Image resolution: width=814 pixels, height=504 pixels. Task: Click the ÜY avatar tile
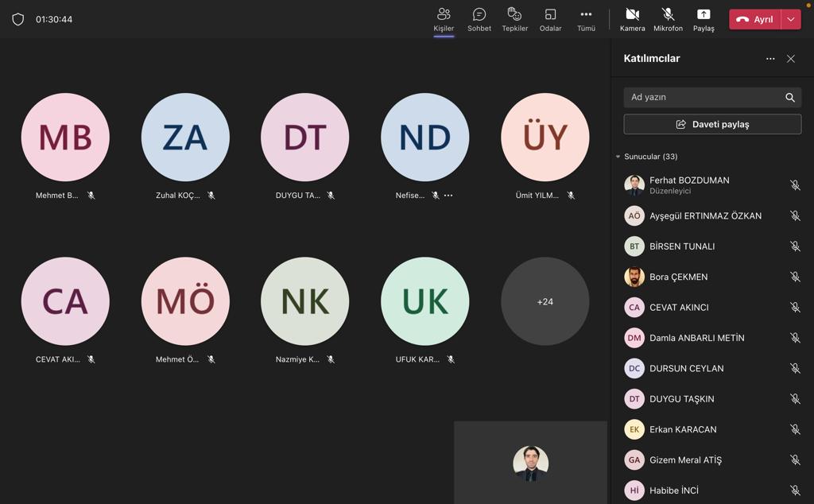point(545,137)
